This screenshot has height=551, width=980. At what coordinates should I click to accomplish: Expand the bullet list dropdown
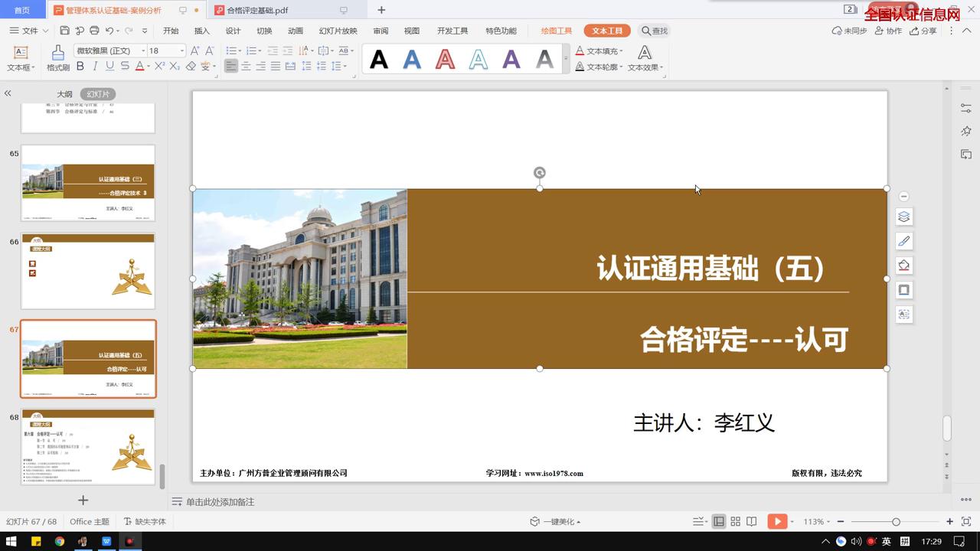(240, 51)
